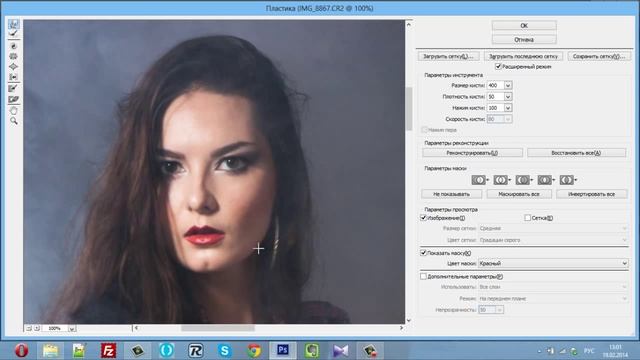This screenshot has width=640, height=360.
Task: Select the Freeze Mask tool
Action: pyautogui.click(x=13, y=88)
